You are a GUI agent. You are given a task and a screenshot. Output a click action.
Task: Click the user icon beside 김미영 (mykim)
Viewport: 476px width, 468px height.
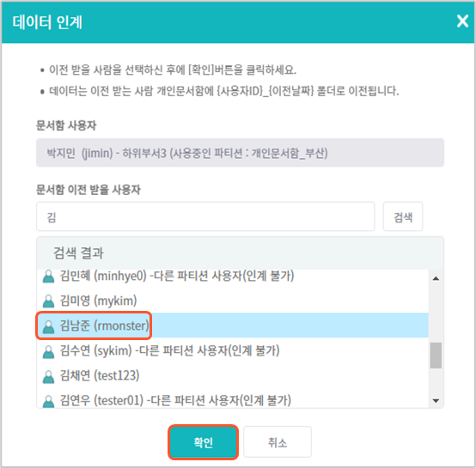click(49, 301)
